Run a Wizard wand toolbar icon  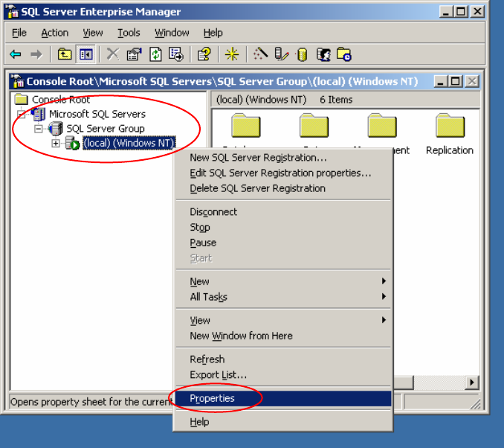(260, 54)
